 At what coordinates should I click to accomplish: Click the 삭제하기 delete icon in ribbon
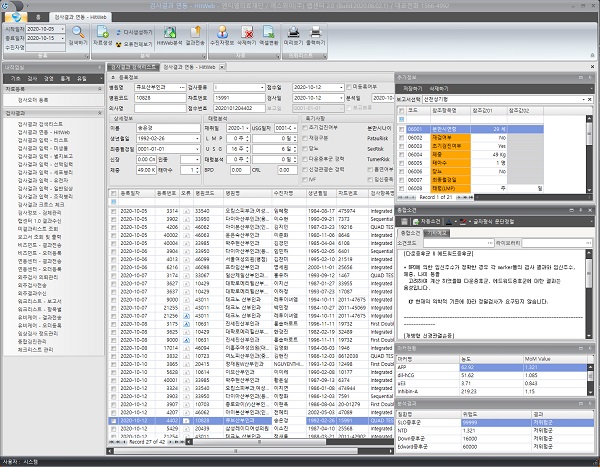pos(247,32)
